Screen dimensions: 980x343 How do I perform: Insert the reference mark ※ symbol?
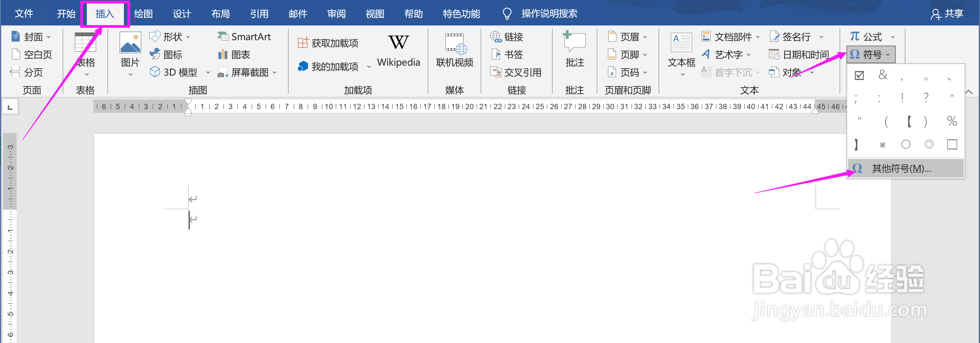(882, 145)
